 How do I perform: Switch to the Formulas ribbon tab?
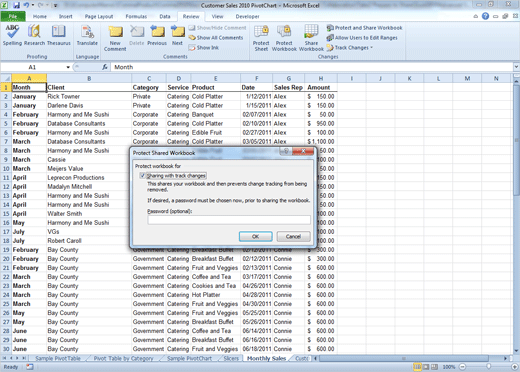point(136,16)
